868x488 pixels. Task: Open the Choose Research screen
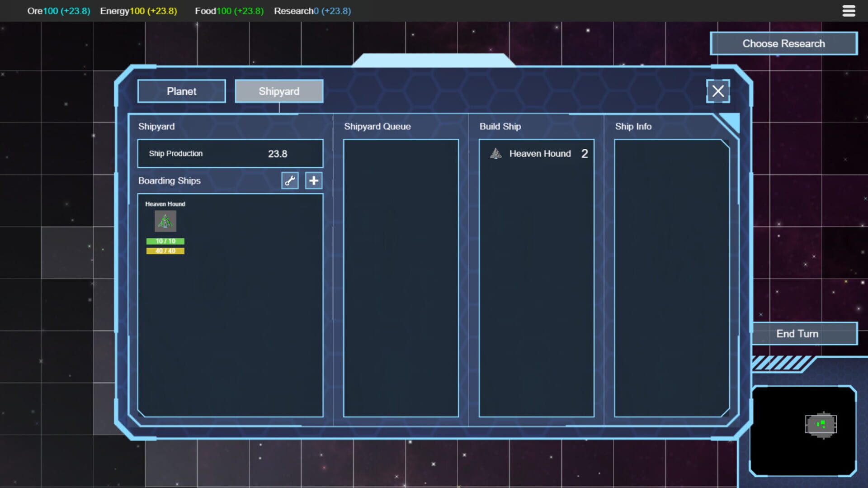tap(783, 43)
